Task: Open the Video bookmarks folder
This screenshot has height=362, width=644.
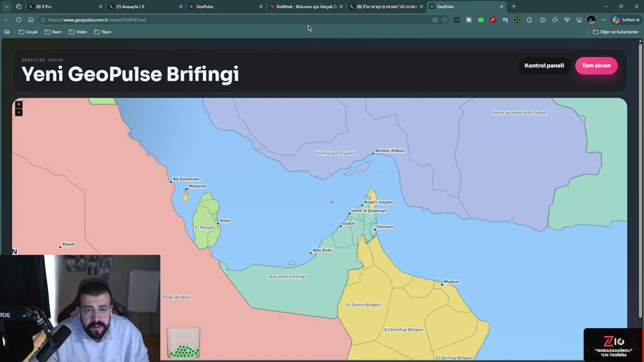Action: [78, 32]
